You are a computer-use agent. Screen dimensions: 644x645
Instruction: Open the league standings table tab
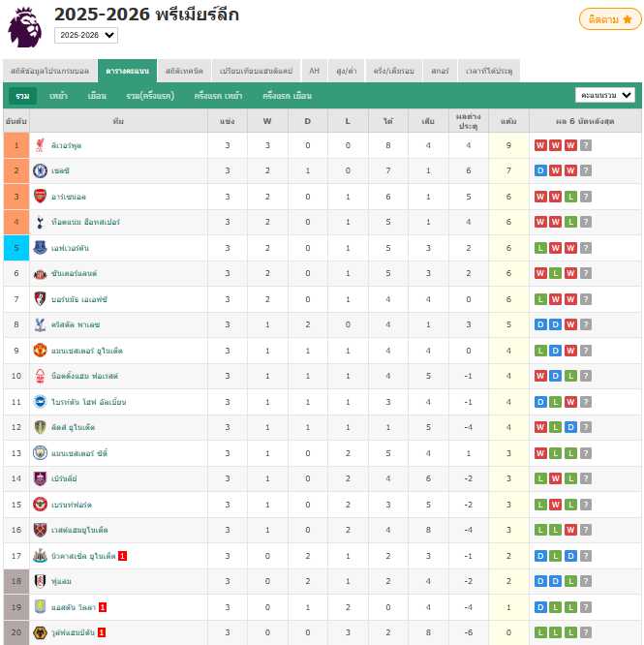point(127,71)
